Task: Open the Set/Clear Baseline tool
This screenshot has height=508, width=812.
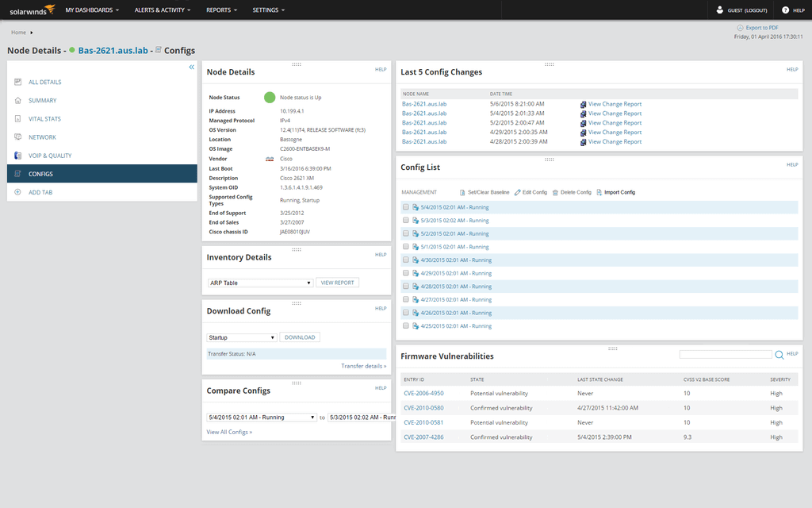Action: click(462, 192)
